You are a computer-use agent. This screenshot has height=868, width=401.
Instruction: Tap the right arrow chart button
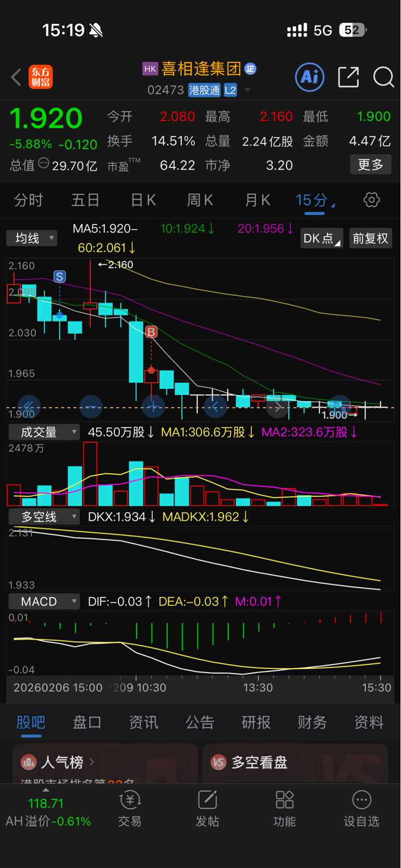(x=277, y=406)
